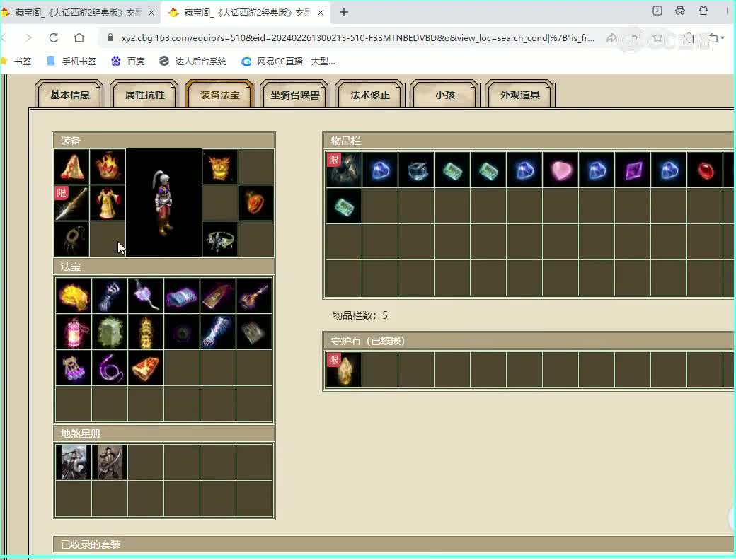Click the dark necklace equipment icon
Screen dimensions: 736x560
(x=71, y=239)
